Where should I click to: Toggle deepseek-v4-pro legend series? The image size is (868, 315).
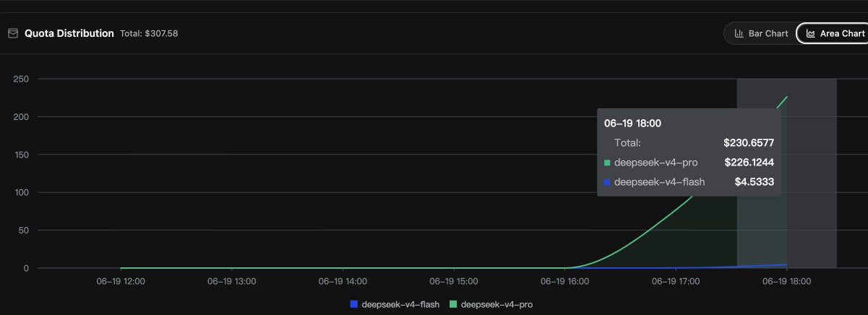491,304
